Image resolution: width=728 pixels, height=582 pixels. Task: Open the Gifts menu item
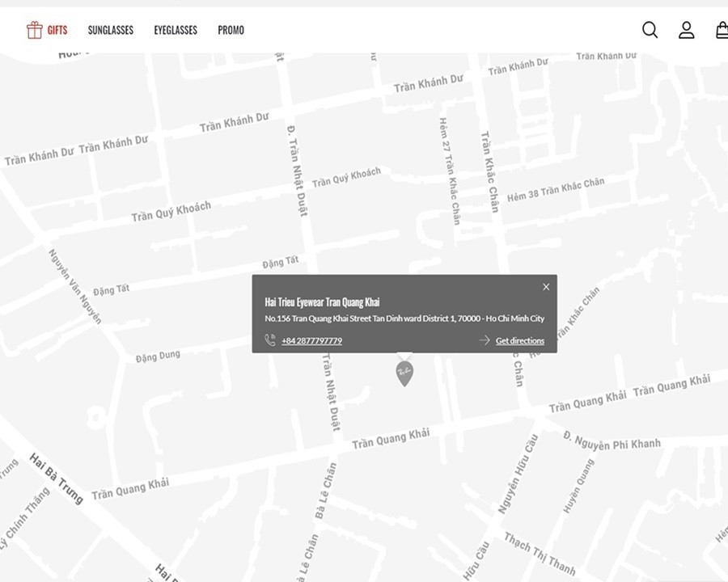coord(57,30)
